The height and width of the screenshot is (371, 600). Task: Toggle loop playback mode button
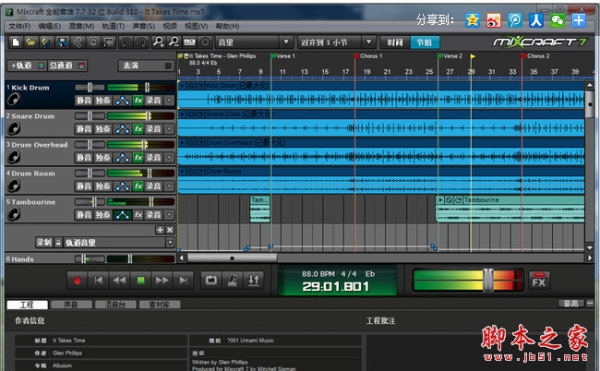coord(211,280)
